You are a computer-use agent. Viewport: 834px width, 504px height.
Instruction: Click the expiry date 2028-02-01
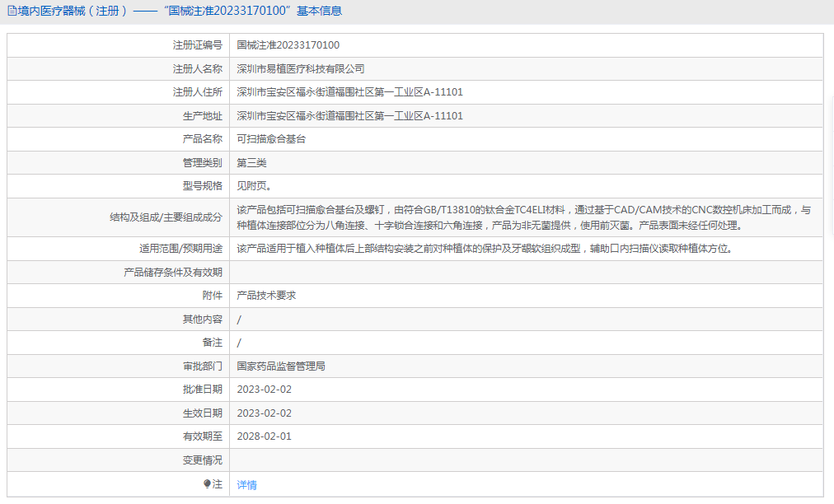tap(265, 436)
